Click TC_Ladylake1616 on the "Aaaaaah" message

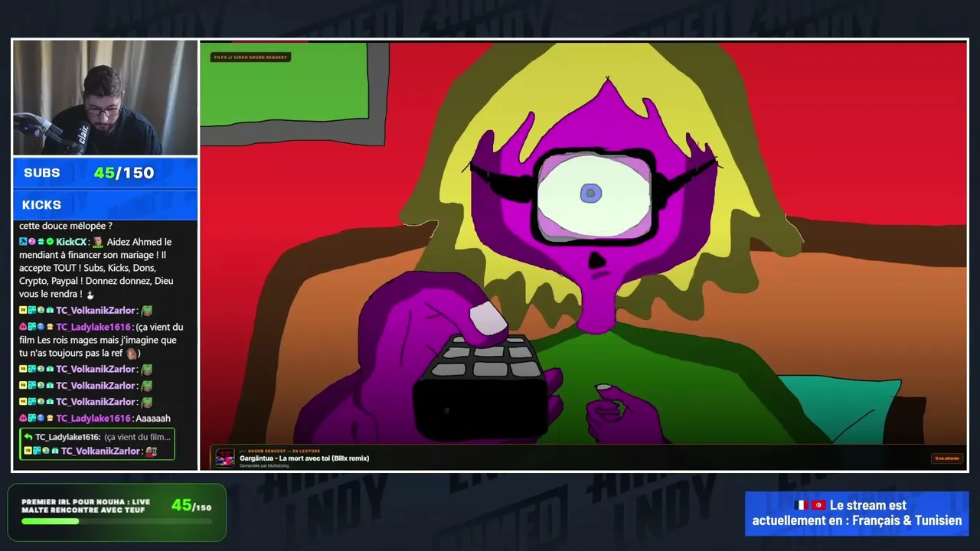93,419
